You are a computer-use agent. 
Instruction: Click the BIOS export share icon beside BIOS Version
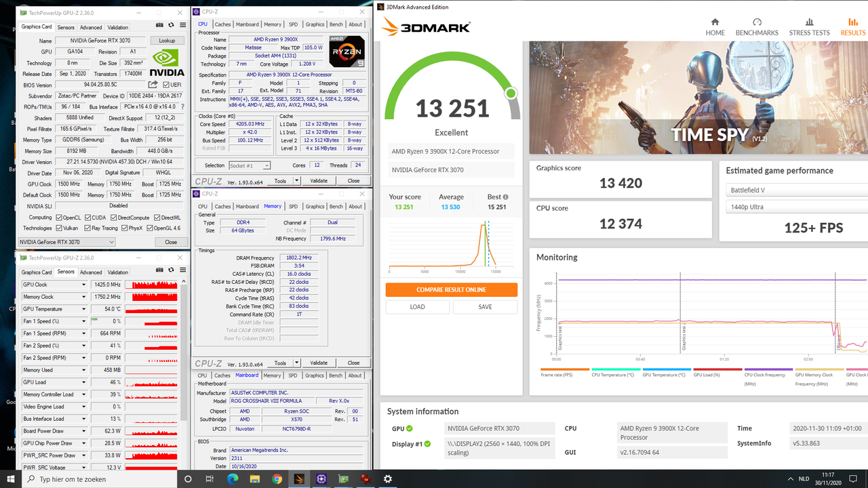[153, 85]
